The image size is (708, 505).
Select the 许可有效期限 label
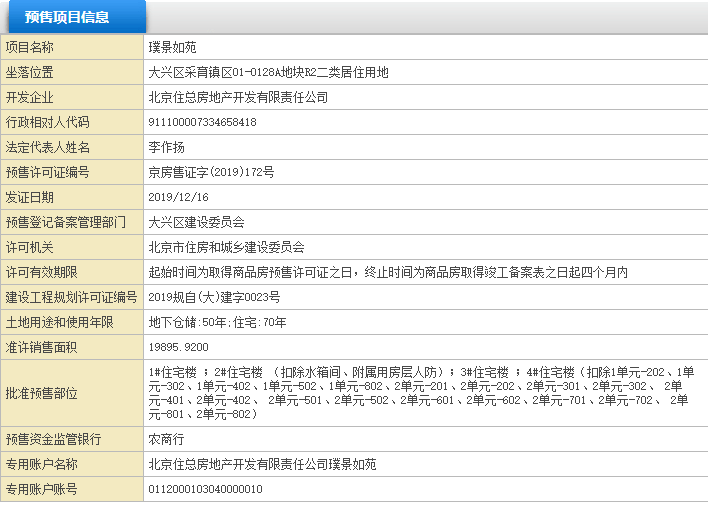tap(42, 272)
